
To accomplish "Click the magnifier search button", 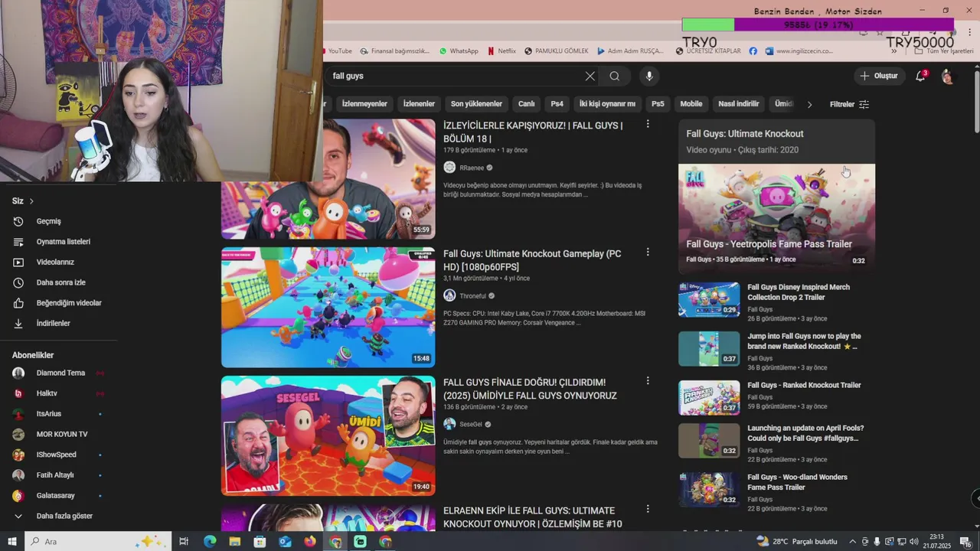I will point(614,76).
